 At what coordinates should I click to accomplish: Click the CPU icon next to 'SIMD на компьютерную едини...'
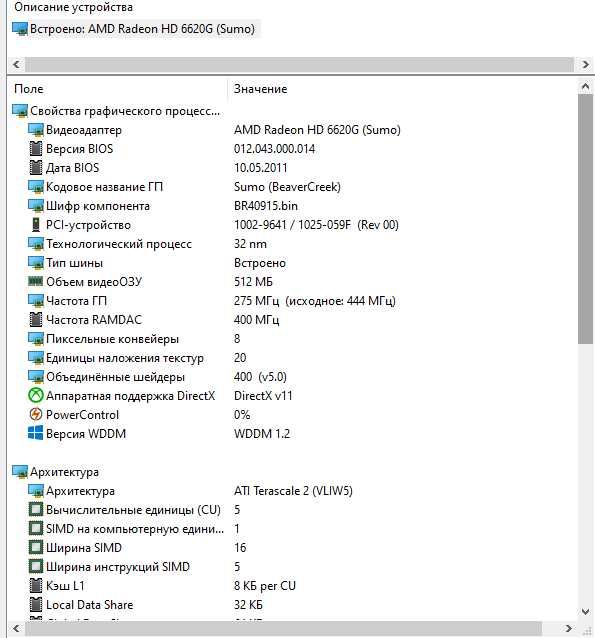[x=36, y=529]
